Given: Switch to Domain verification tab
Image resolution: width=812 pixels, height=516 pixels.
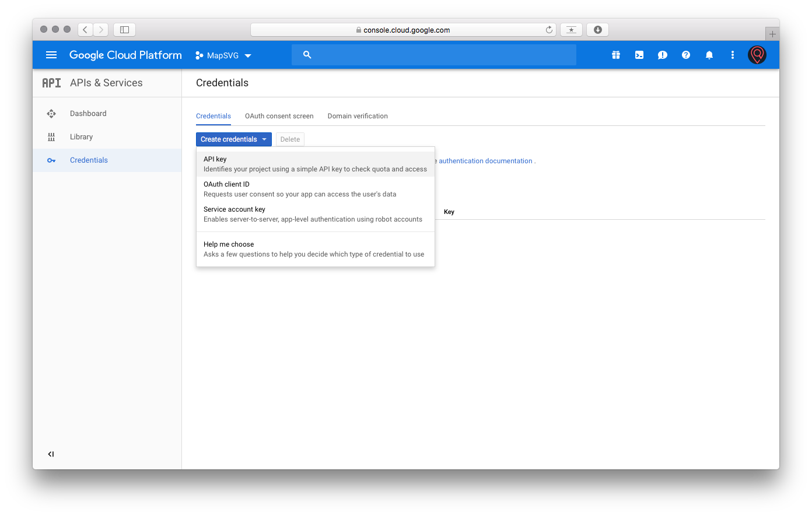Looking at the screenshot, I should pyautogui.click(x=358, y=116).
